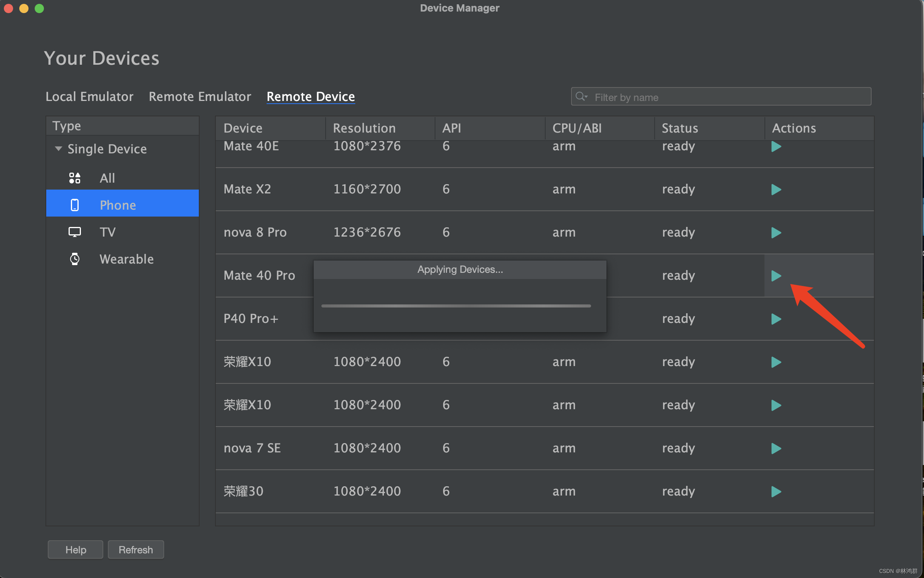This screenshot has width=924, height=578.
Task: Collapse the Single Device tree
Action: click(x=59, y=149)
